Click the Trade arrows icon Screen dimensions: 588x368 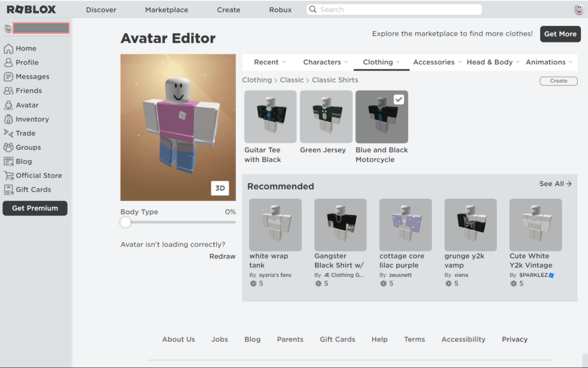(8, 133)
